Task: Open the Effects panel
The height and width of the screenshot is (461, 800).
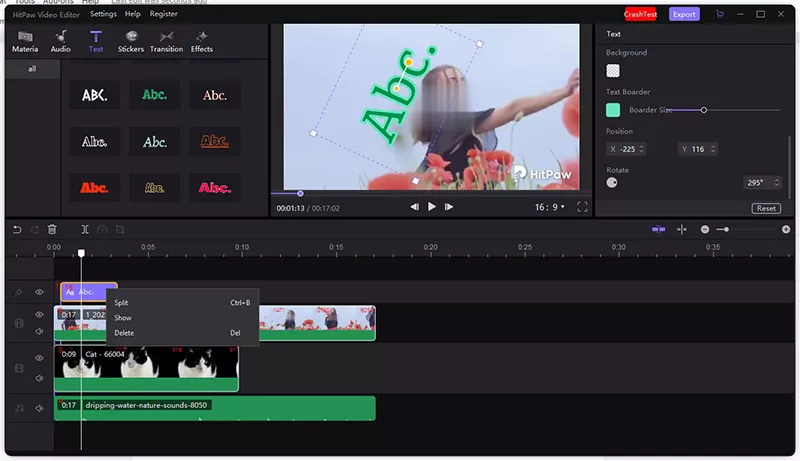Action: click(x=202, y=42)
